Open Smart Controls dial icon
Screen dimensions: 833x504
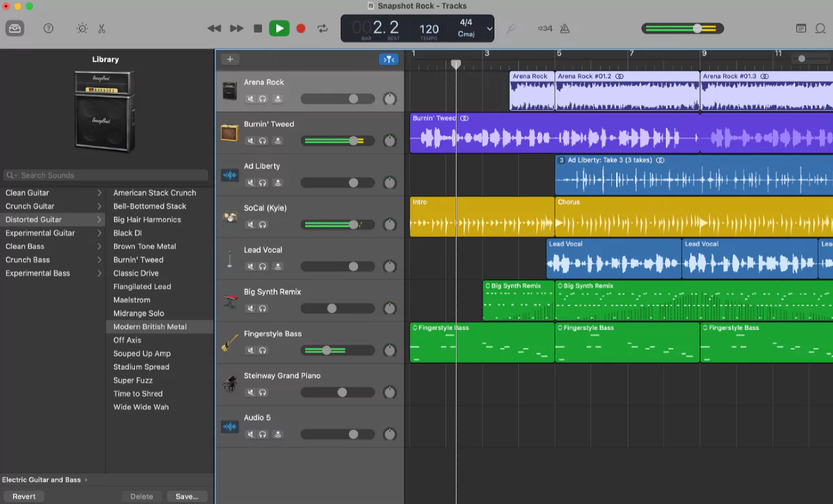82,28
